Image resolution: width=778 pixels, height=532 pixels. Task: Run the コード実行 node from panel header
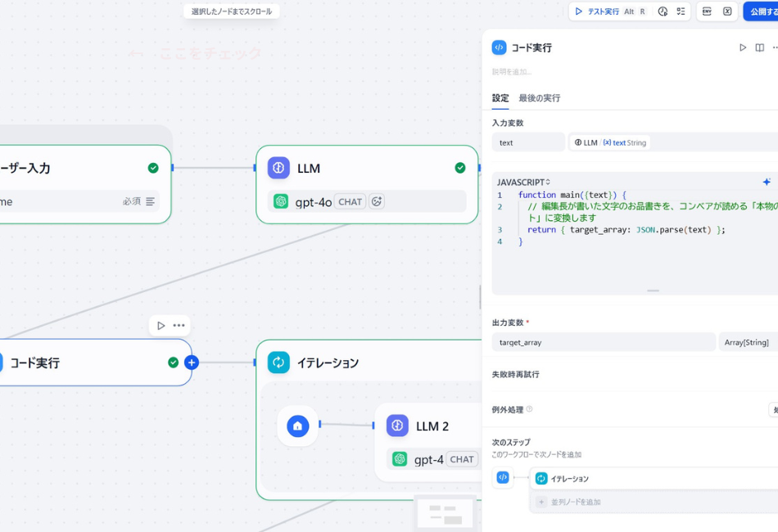click(743, 47)
